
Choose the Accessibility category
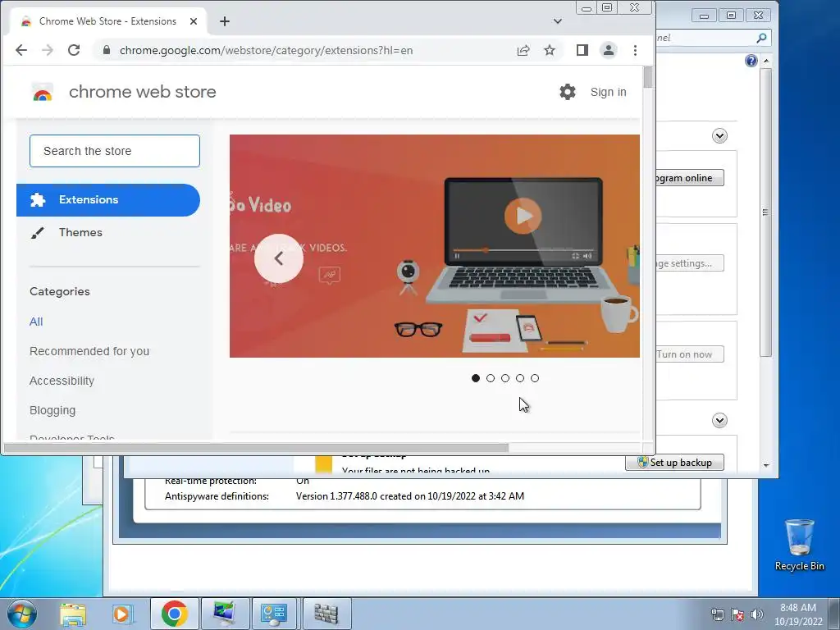coord(62,381)
